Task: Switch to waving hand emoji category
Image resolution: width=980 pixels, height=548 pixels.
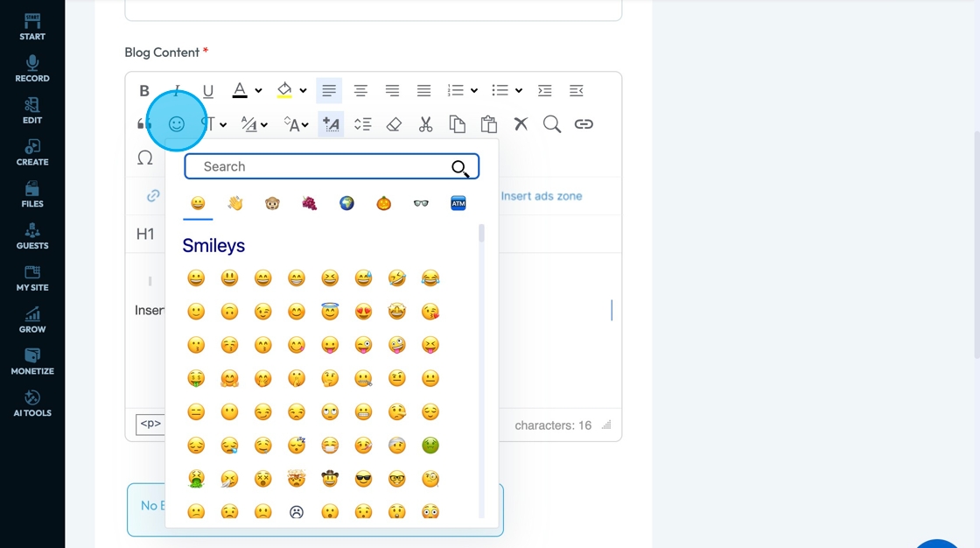Action: point(235,203)
